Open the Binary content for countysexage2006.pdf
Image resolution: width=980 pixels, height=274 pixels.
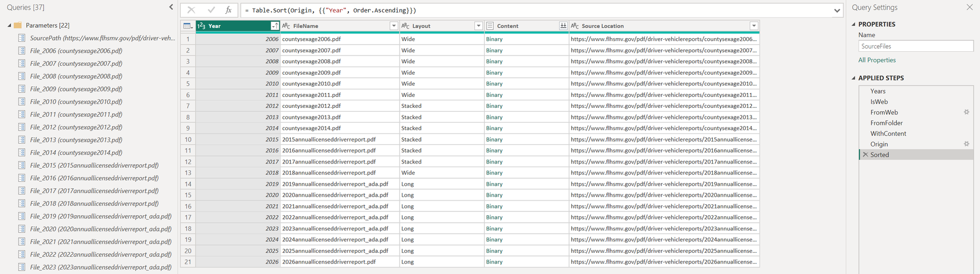[x=494, y=39]
